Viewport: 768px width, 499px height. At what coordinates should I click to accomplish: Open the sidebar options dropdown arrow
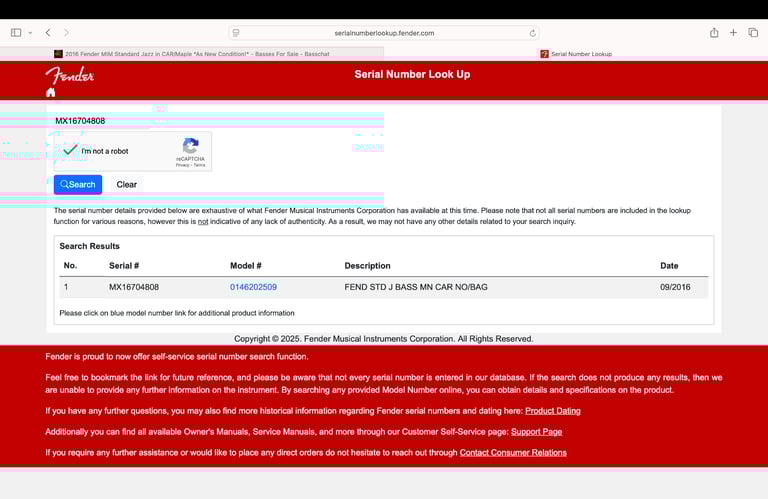click(x=30, y=33)
